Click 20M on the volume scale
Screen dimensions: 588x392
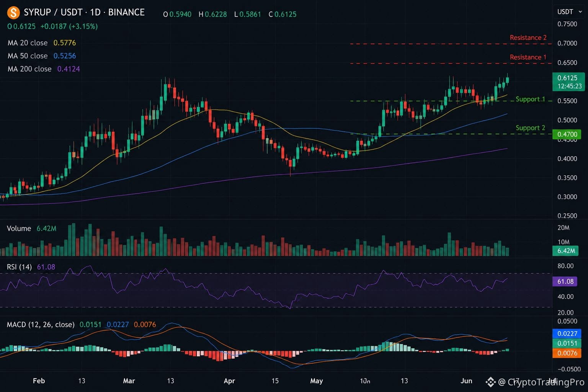click(x=563, y=228)
